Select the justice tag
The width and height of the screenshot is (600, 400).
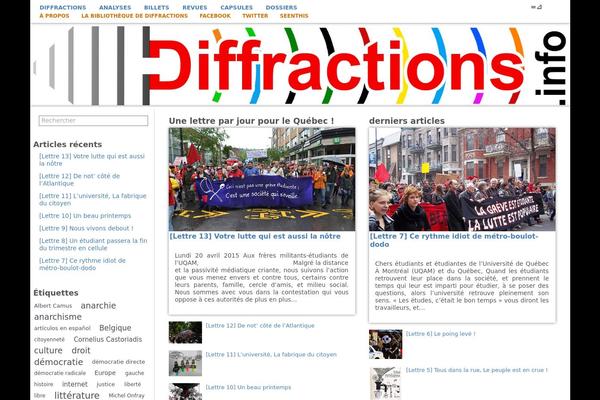[x=106, y=384]
